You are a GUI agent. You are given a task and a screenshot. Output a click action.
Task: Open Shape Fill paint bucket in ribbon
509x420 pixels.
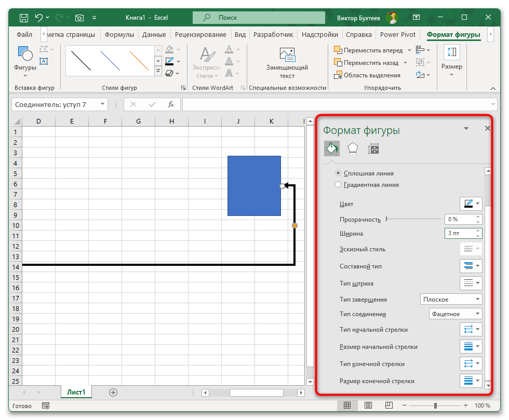coord(169,49)
